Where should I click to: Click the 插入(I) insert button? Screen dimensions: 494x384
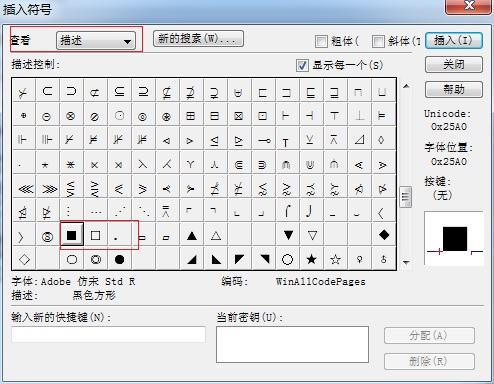click(x=454, y=41)
